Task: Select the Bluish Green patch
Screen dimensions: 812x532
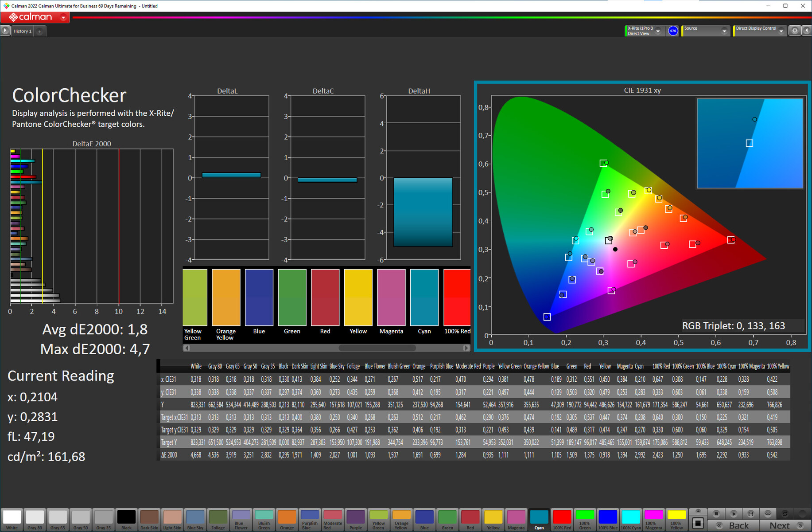Action: pyautogui.click(x=264, y=520)
